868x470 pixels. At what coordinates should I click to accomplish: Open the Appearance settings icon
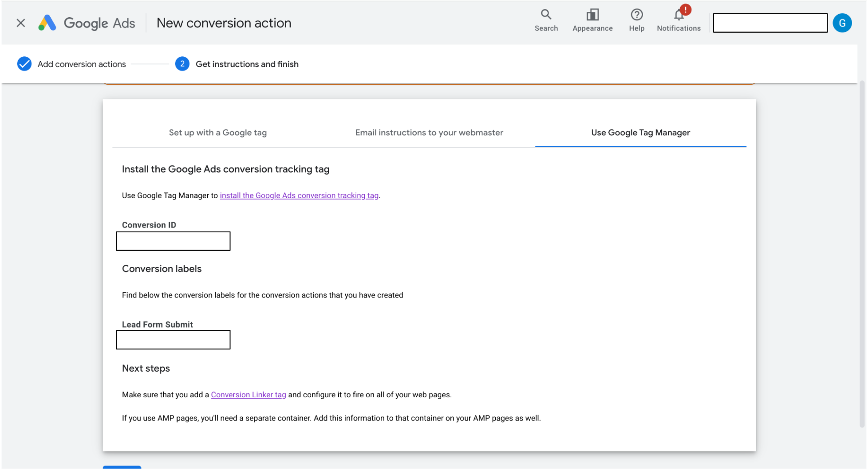pos(592,15)
